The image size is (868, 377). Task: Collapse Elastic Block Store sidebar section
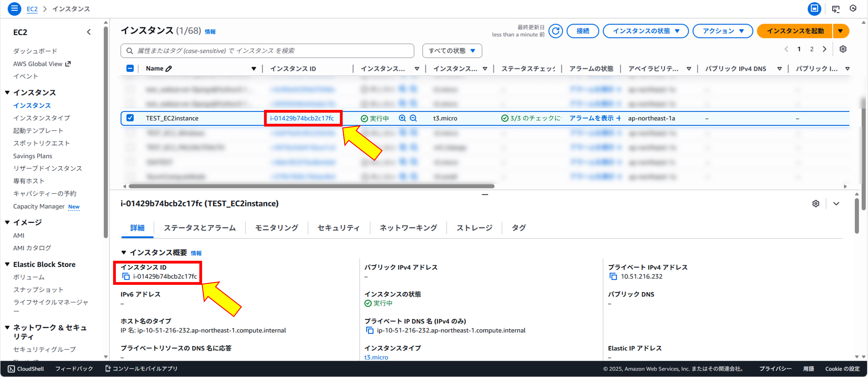7,264
